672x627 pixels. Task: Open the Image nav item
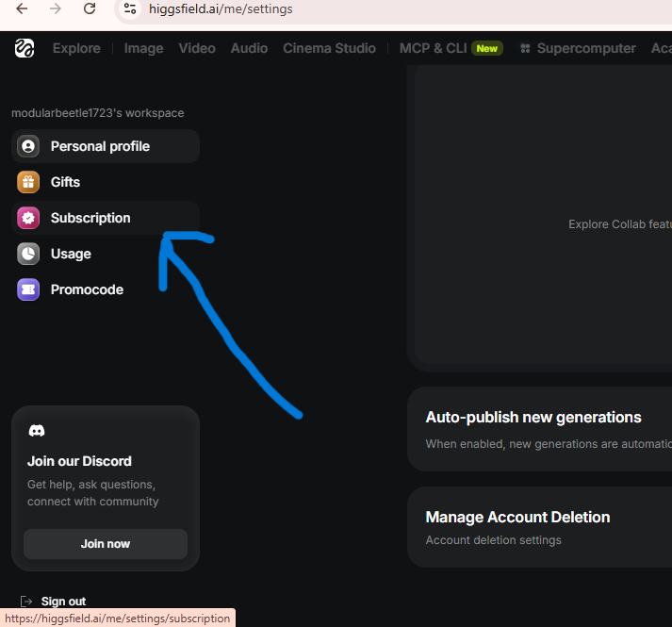143,48
